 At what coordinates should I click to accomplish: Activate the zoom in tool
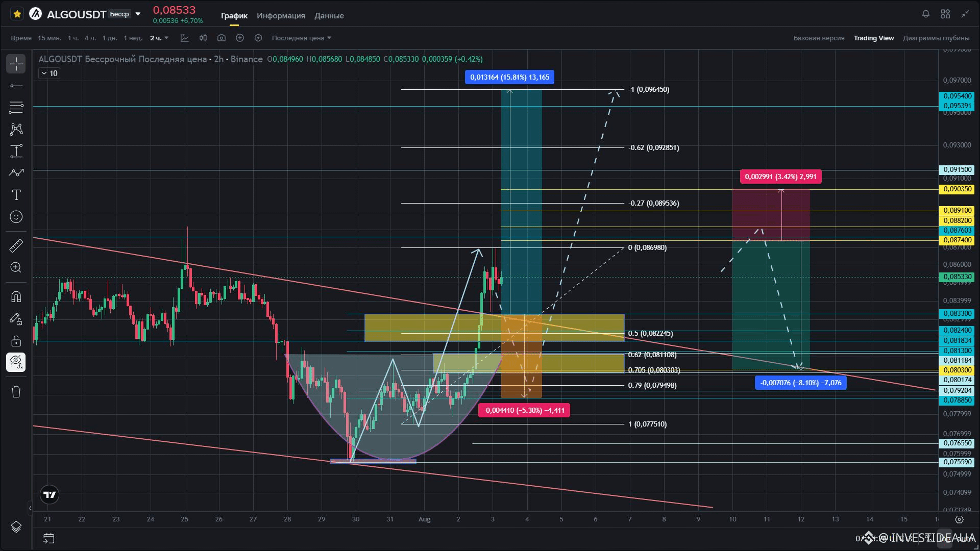tap(16, 268)
